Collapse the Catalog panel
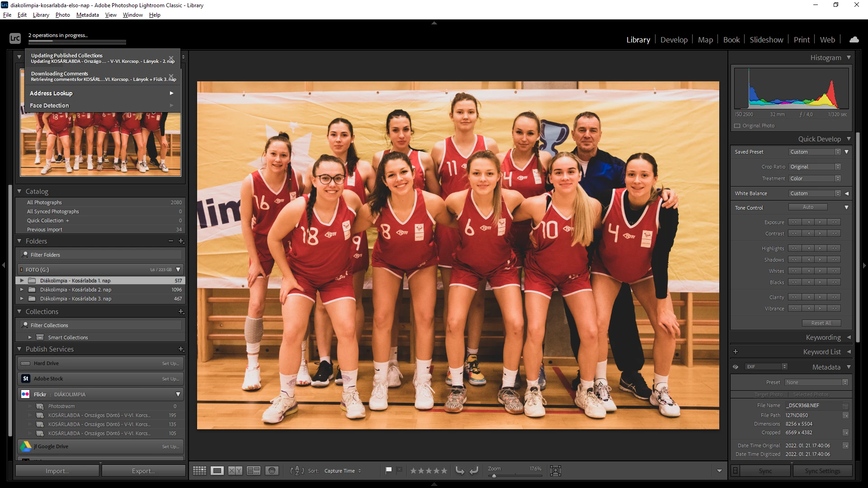Screen dimensions: 868x488 coord(19,192)
